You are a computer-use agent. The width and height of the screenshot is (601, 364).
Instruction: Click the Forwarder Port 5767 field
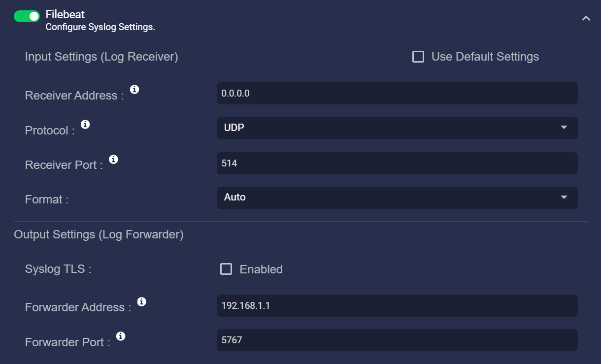point(397,340)
